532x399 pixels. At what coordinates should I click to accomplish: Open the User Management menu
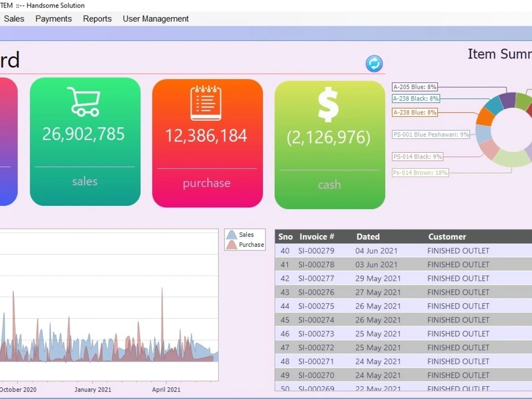pyautogui.click(x=156, y=19)
